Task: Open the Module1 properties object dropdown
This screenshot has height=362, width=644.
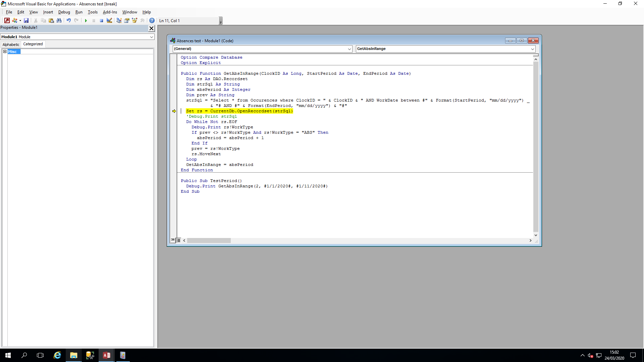Action: [151, 37]
